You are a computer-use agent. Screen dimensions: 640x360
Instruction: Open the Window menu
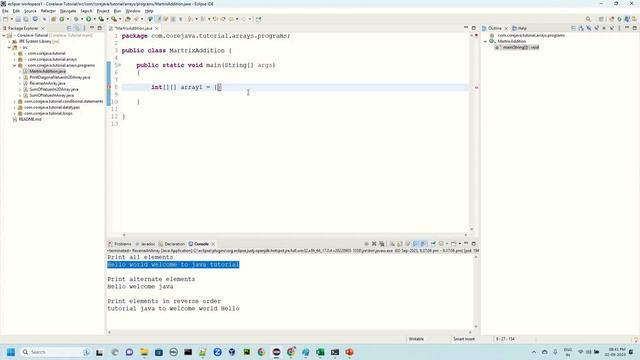pyautogui.click(x=132, y=11)
